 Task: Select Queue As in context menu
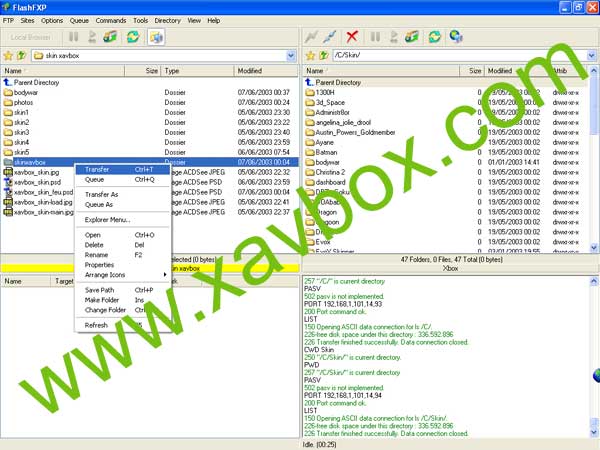[x=122, y=205]
